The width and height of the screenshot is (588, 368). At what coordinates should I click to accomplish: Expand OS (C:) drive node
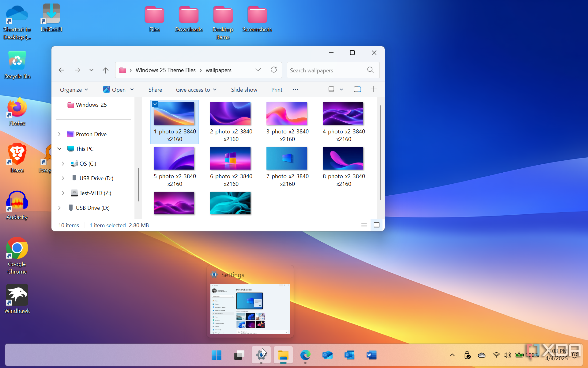(63, 163)
